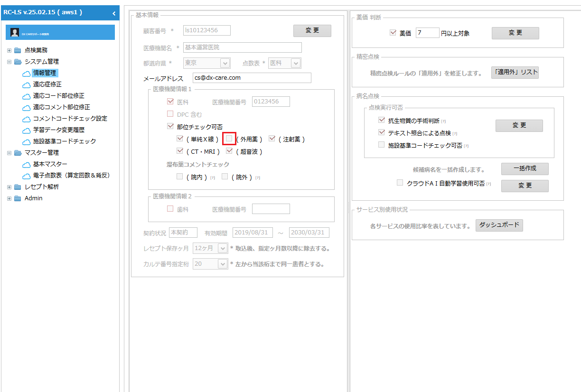Expand the 点検業務 tree node

9,50
